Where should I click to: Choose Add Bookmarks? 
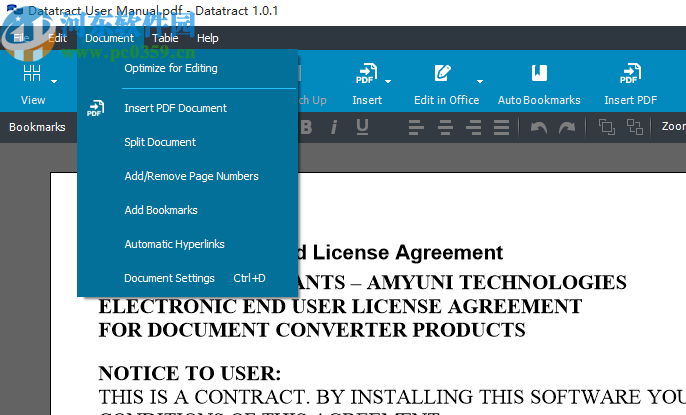[x=188, y=210]
